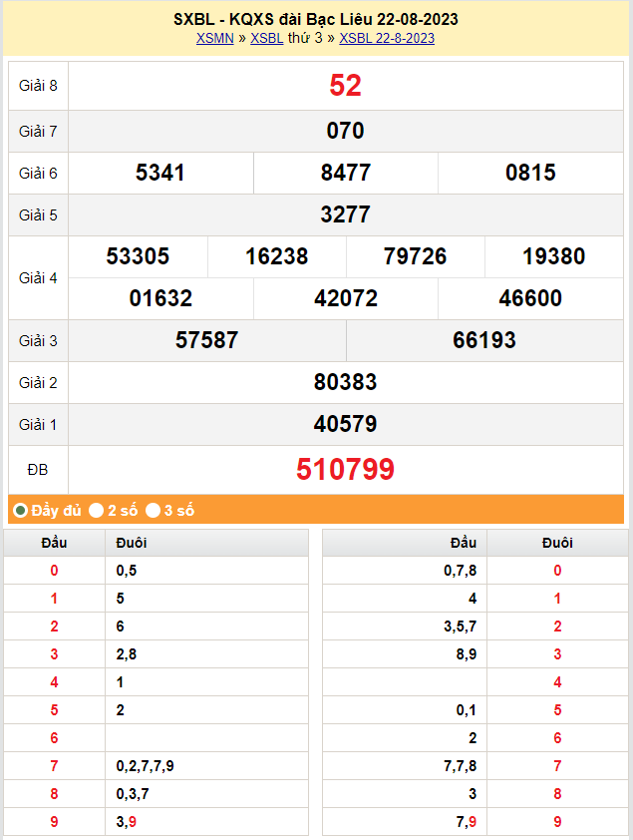The width and height of the screenshot is (633, 840).
Task: Select the Đầy đủ radio option
Action: 20,510
